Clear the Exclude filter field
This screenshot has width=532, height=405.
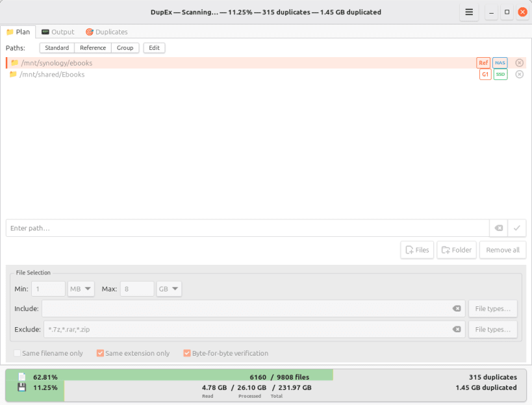coord(457,330)
